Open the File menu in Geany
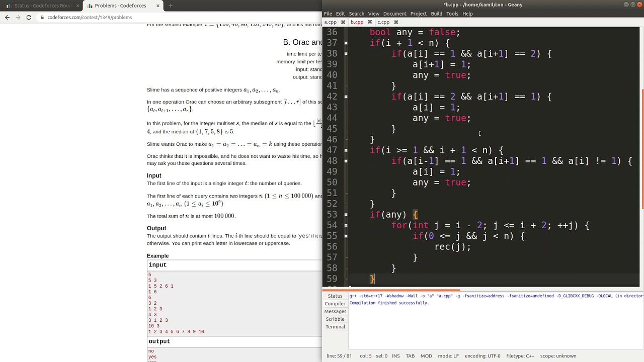This screenshot has width=644, height=362. (x=328, y=14)
